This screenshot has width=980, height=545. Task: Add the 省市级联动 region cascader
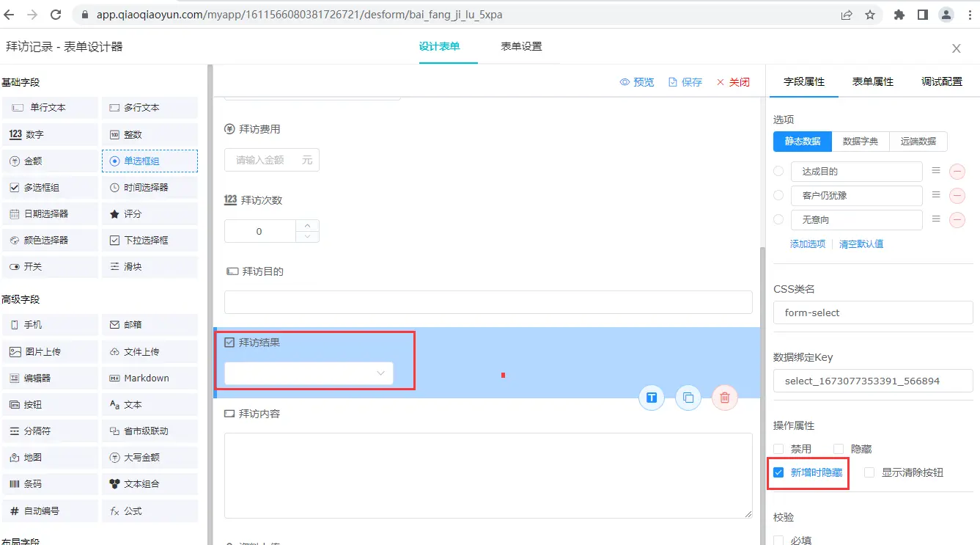(x=150, y=431)
